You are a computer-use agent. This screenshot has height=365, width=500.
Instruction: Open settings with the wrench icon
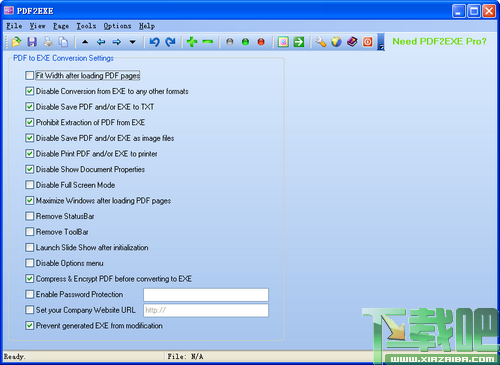[321, 42]
